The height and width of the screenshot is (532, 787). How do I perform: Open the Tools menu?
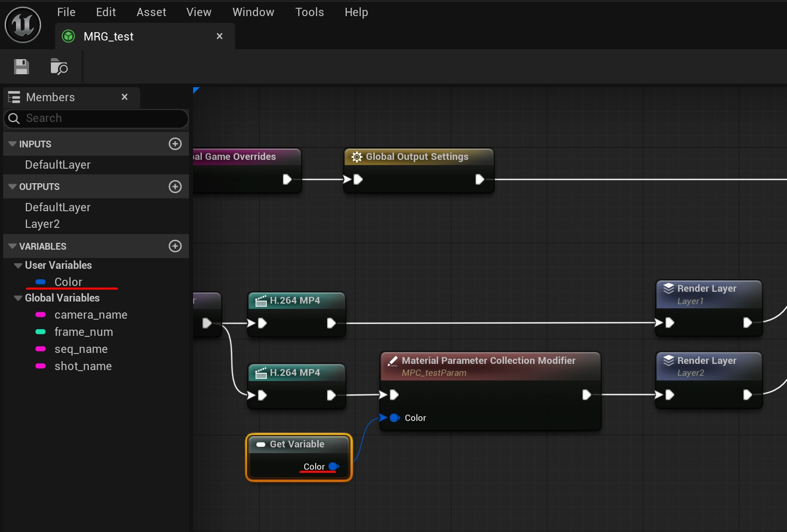click(x=309, y=12)
